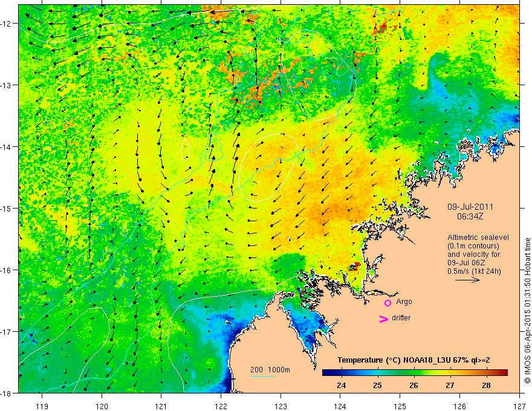Click longitude axis label 122
The height and width of the screenshot is (411, 532).
[221, 406]
